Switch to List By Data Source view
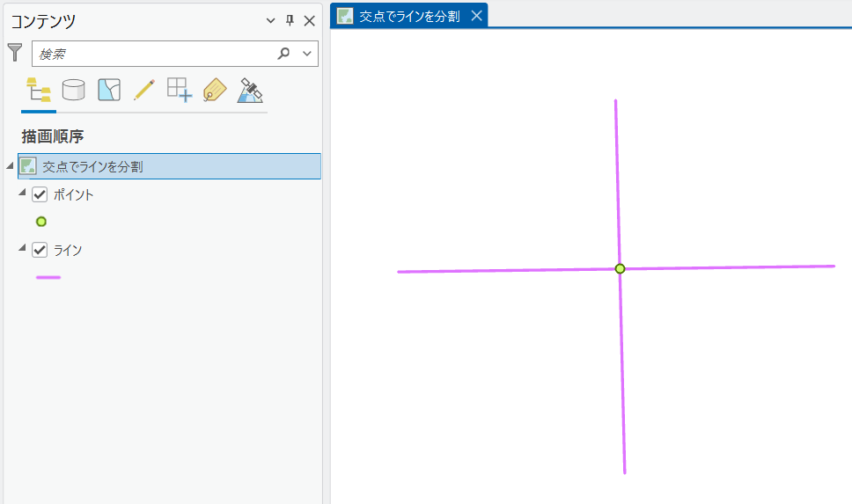The image size is (852, 504). (74, 90)
